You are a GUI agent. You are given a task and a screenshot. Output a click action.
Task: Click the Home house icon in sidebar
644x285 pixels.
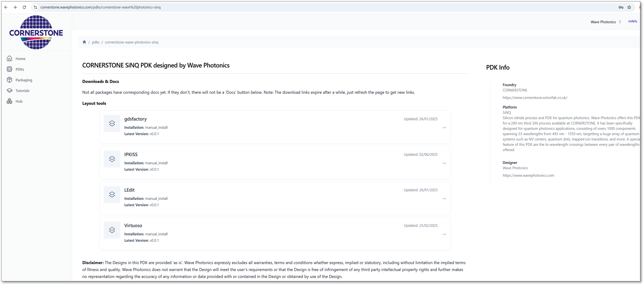click(x=9, y=59)
